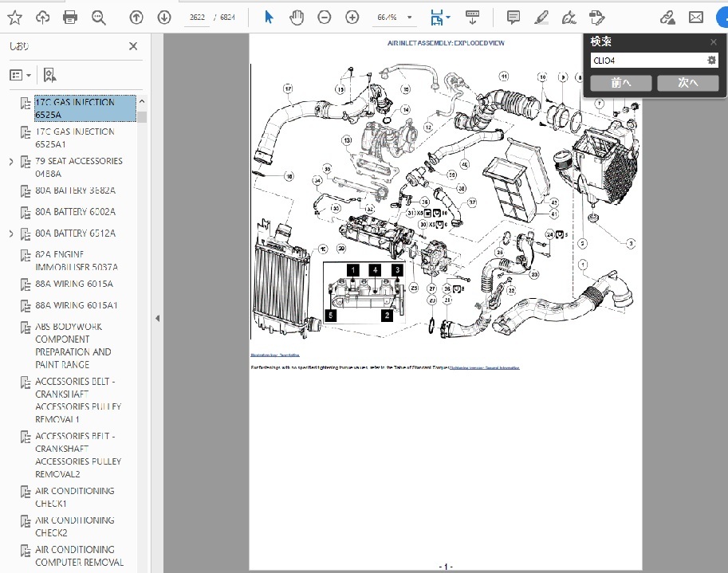Open bookmark 17C GAS INJECTION 6525A1
This screenshot has width=728, height=573.
[75, 138]
